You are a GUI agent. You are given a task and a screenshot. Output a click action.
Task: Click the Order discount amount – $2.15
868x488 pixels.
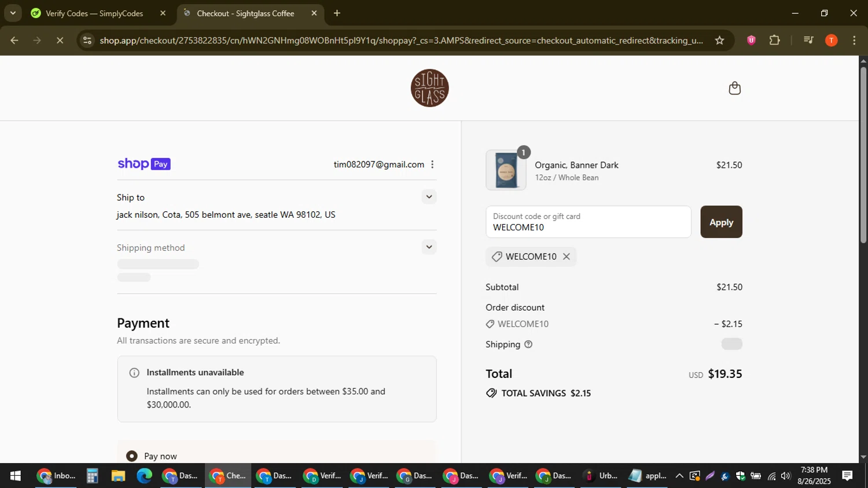729,324
